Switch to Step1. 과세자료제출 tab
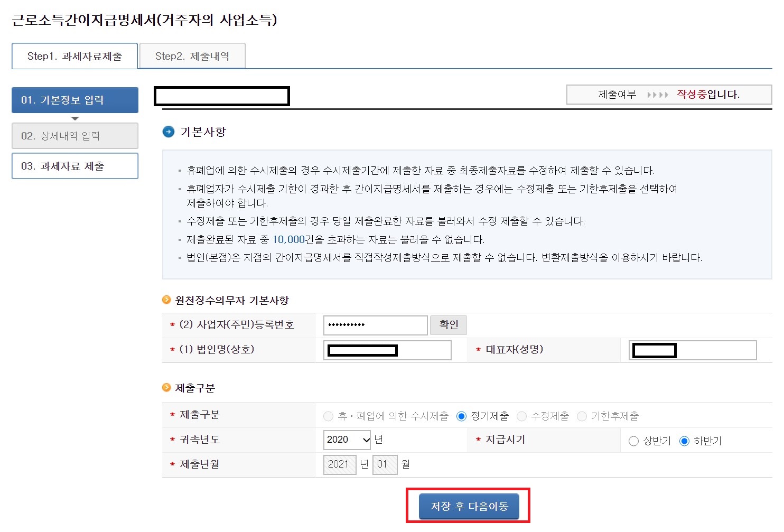The width and height of the screenshot is (784, 532). [74, 55]
